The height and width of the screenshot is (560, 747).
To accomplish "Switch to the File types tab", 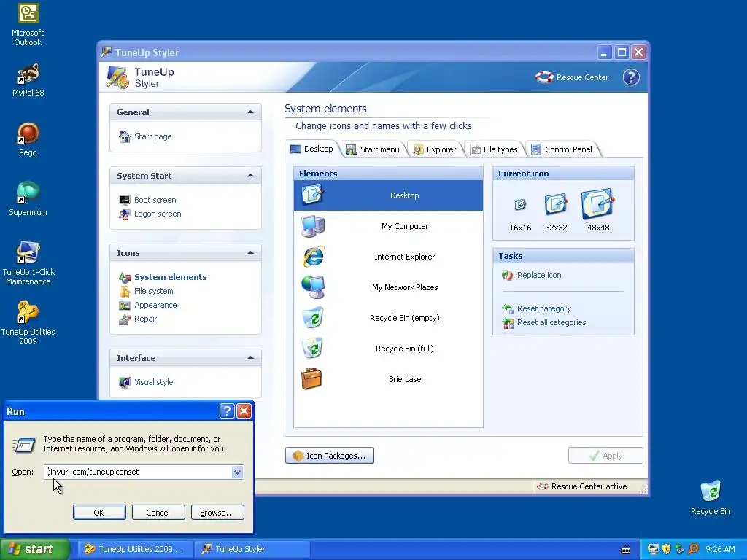I will click(x=494, y=149).
